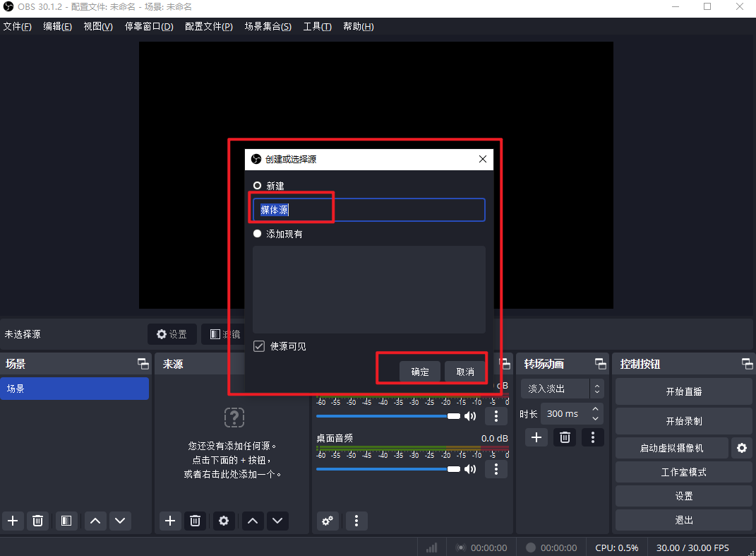
Task: Select the 新建 radio button
Action: [x=258, y=186]
